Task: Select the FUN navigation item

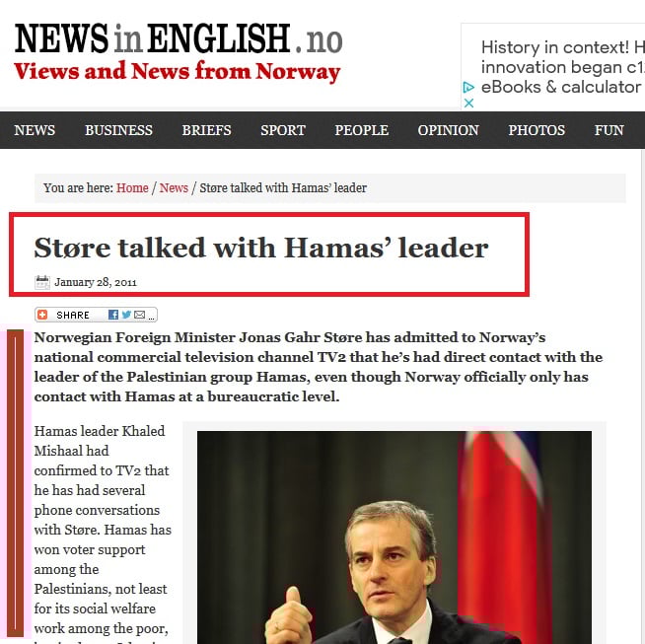Action: (609, 130)
